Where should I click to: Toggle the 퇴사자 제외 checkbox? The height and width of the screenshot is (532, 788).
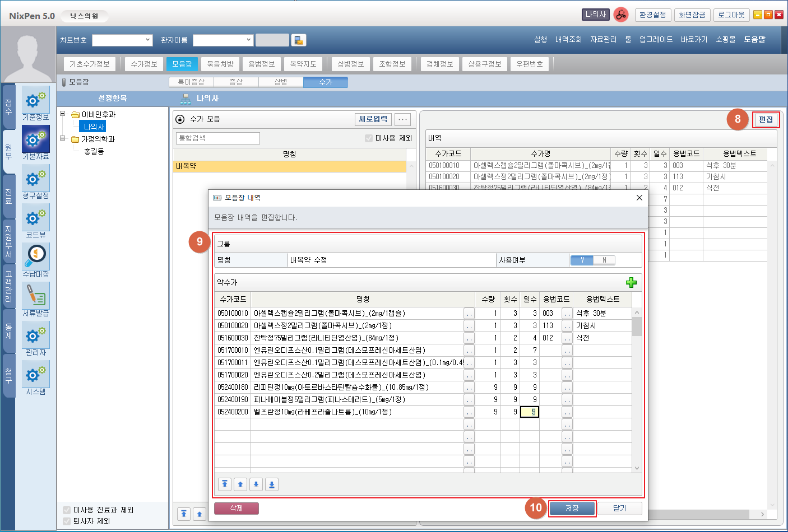(x=67, y=521)
